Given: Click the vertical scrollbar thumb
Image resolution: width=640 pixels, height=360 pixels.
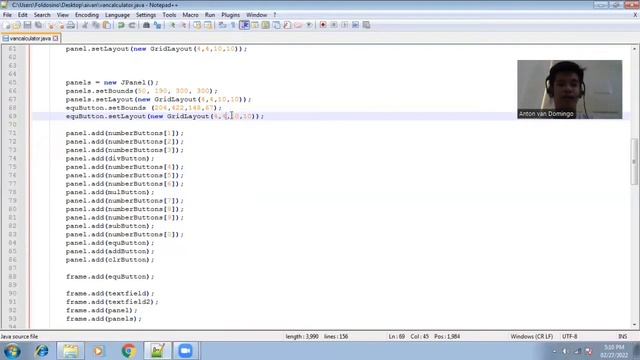Looking at the screenshot, I should click(634, 162).
